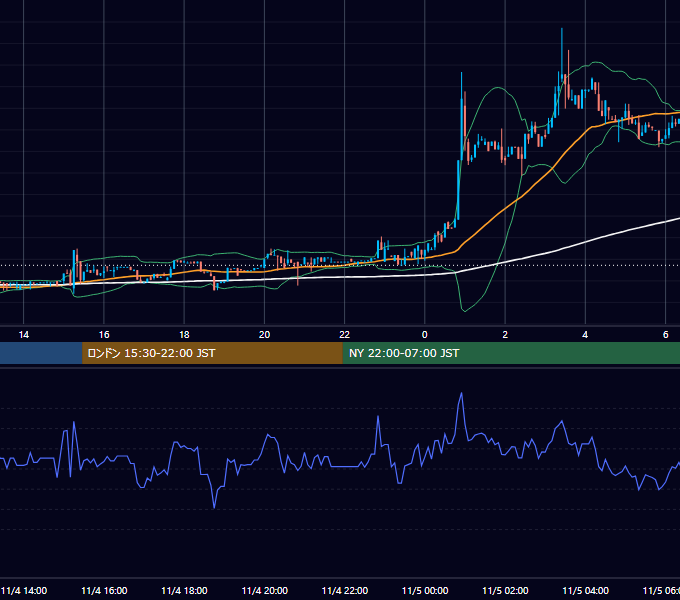Click the 11/4 18:00 date label
The height and width of the screenshot is (600, 680).
(x=184, y=590)
